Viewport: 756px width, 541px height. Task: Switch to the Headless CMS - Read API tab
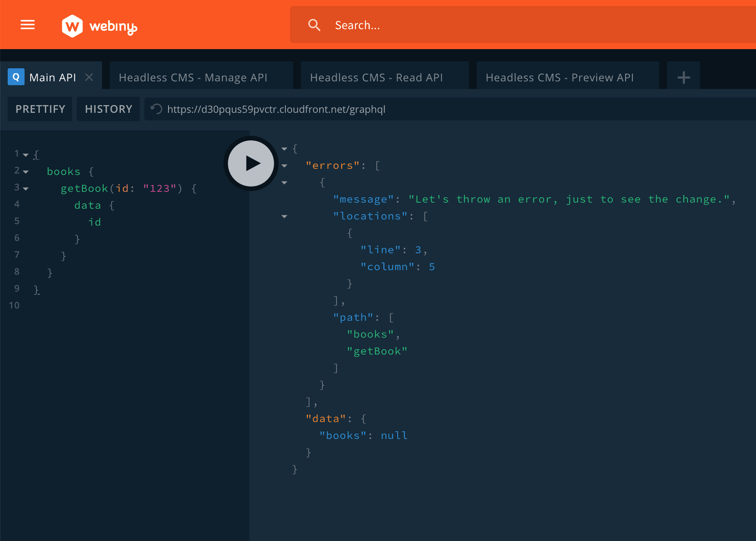coord(376,78)
